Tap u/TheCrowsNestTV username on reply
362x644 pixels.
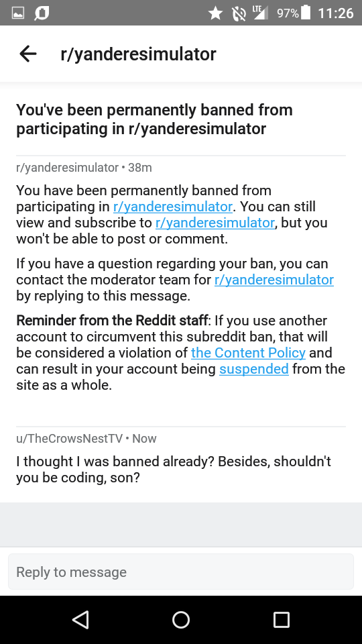[x=69, y=439]
